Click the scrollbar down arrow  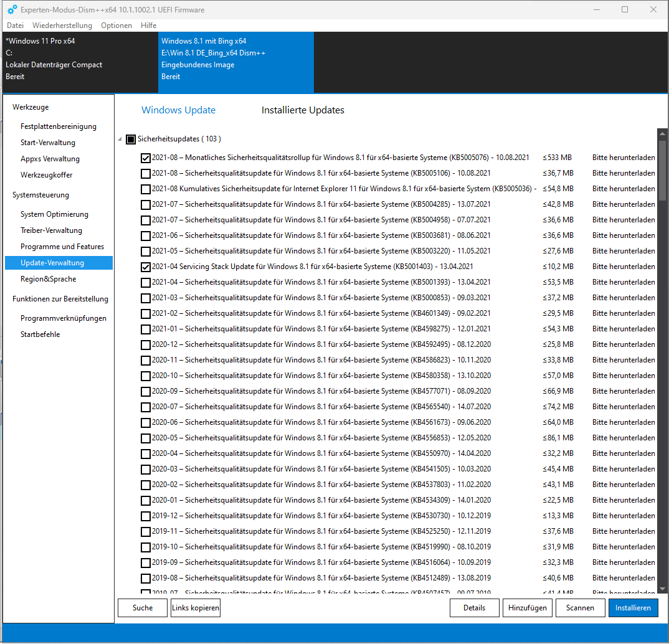(662, 589)
